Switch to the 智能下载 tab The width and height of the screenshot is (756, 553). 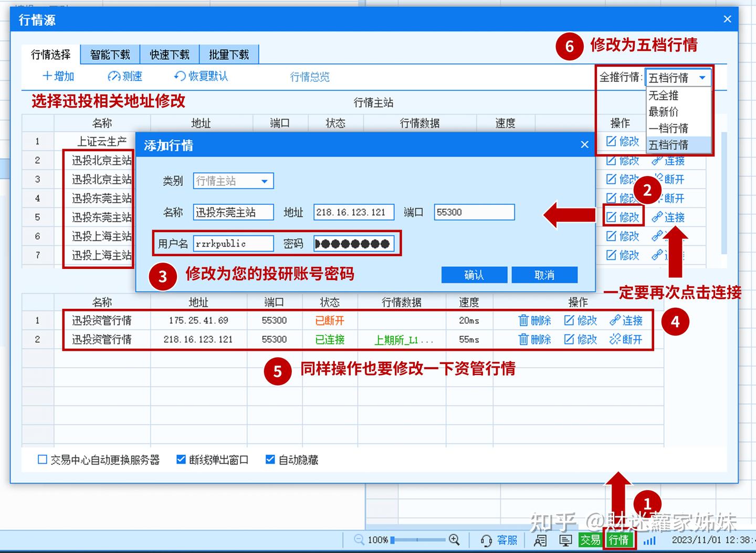[110, 54]
